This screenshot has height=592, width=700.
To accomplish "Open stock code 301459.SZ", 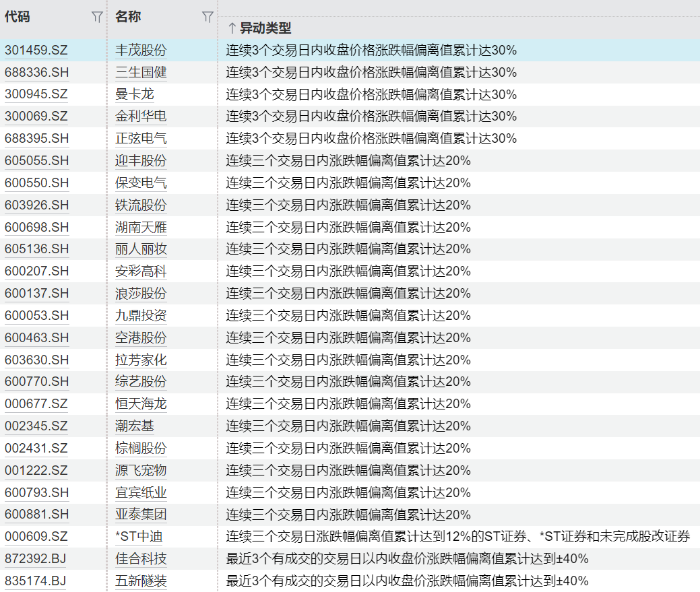I will [x=36, y=50].
